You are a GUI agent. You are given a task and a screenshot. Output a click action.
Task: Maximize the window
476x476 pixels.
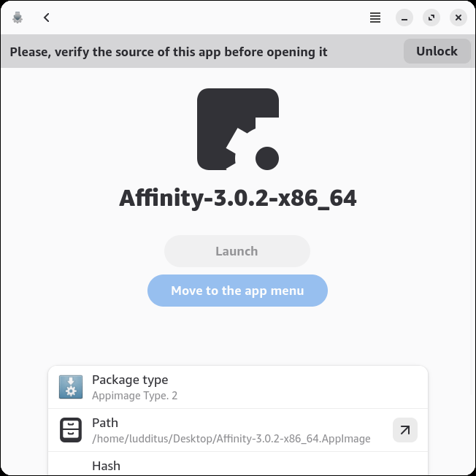pyautogui.click(x=431, y=18)
